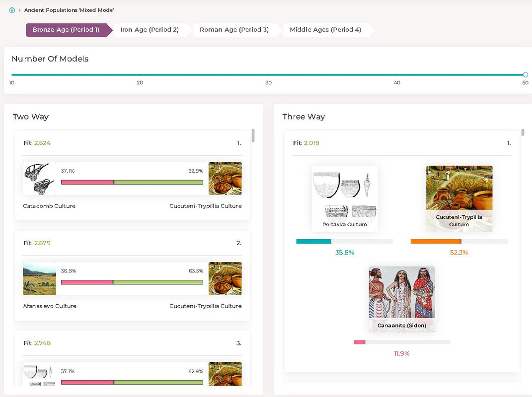532x397 pixels.
Task: Open Cucuteni-Trypillia Culture card in Three Way
Action: [459, 198]
